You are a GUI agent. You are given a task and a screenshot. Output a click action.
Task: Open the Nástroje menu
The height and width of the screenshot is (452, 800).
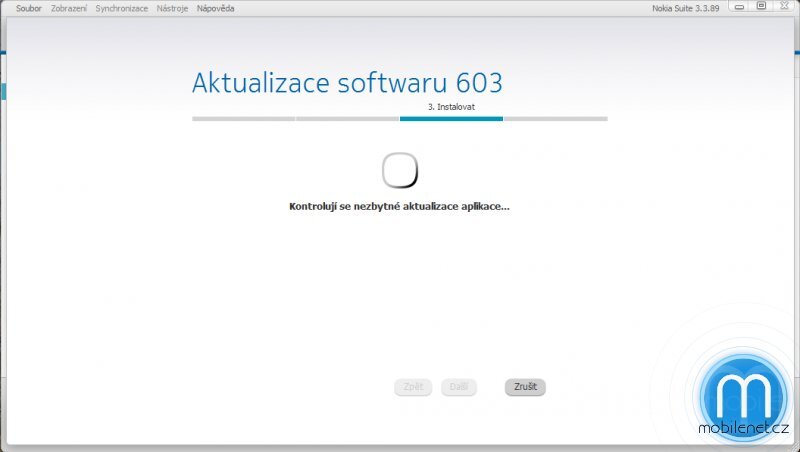(172, 8)
